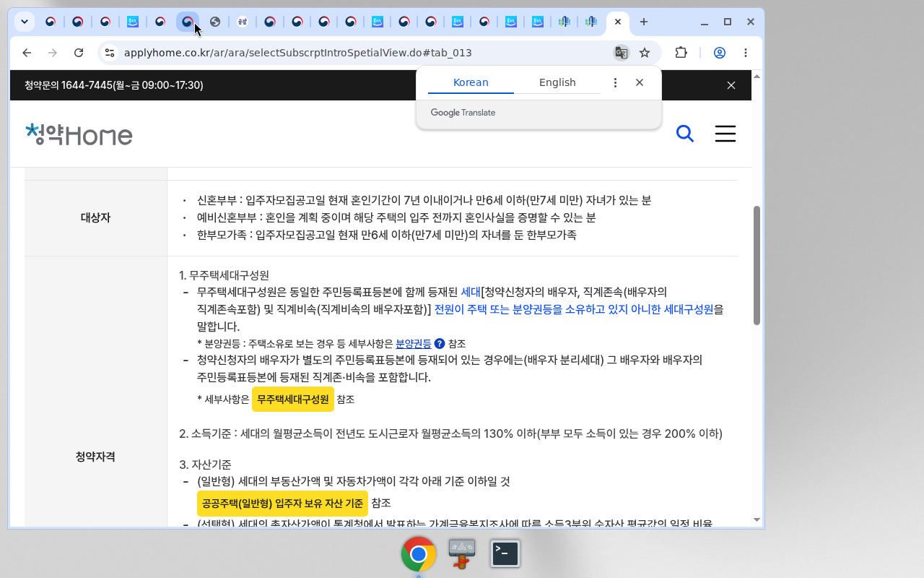
Task: Click the Google Translate icon in address bar
Action: coord(621,53)
